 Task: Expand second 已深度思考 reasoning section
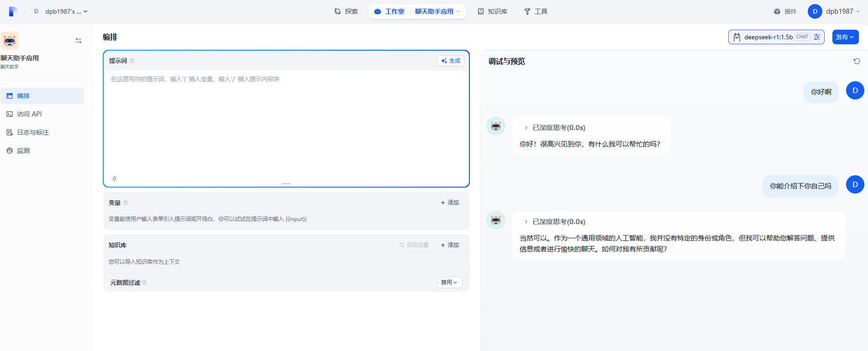(526, 222)
